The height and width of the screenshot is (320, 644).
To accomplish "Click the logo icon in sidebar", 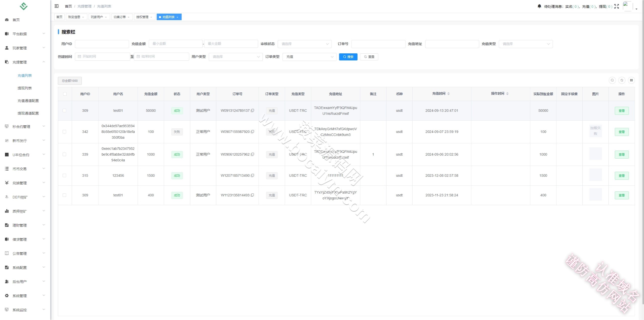I will coord(24,6).
